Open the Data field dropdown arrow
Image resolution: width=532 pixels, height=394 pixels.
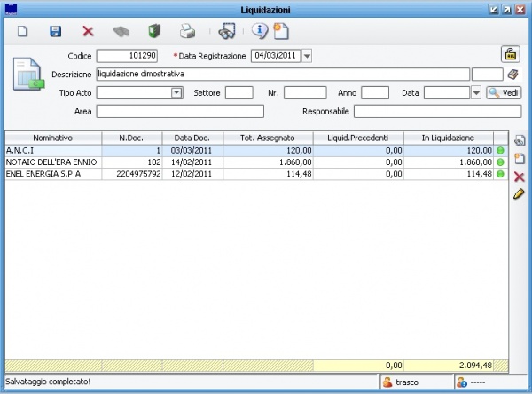pyautogui.click(x=476, y=92)
